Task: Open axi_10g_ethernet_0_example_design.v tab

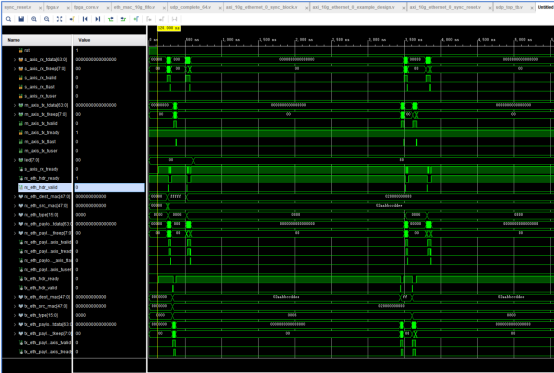Action: point(353,7)
